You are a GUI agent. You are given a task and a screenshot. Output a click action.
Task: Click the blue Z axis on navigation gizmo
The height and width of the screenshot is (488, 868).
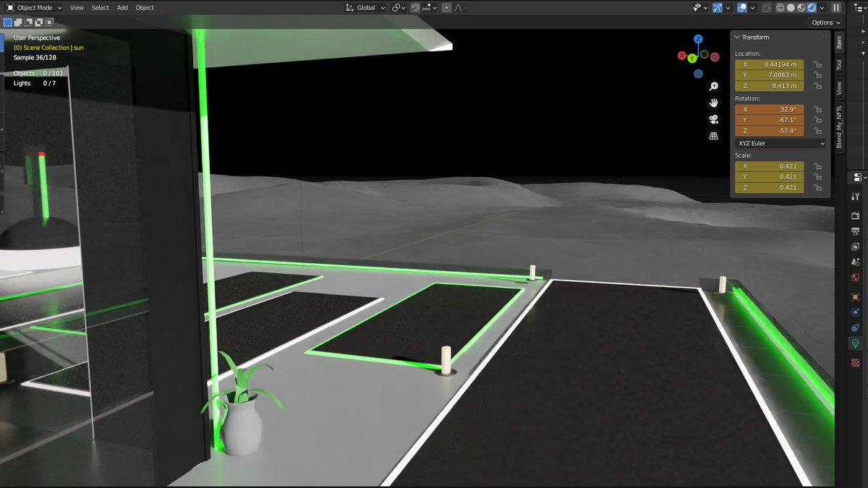point(698,39)
